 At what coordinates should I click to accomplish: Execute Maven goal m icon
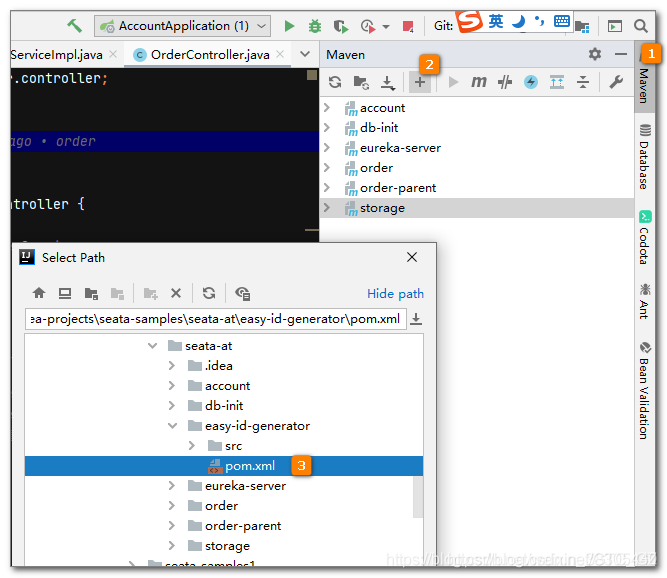click(x=479, y=82)
